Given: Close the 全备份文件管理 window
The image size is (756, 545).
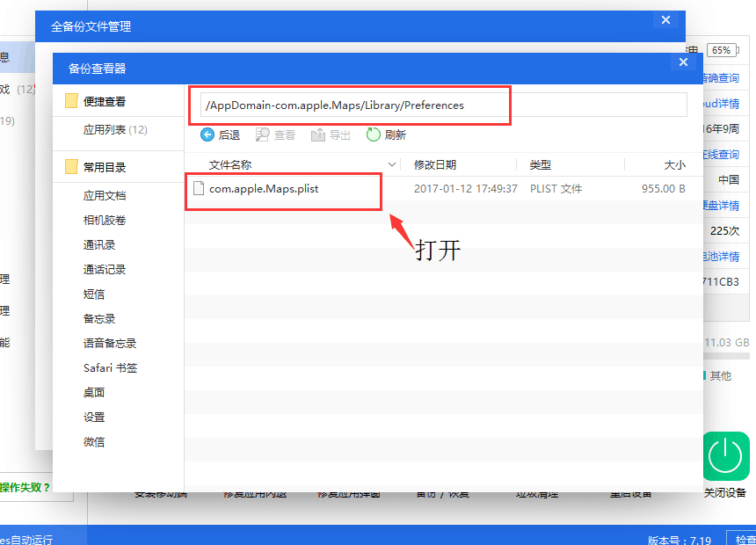Looking at the screenshot, I should (665, 19).
